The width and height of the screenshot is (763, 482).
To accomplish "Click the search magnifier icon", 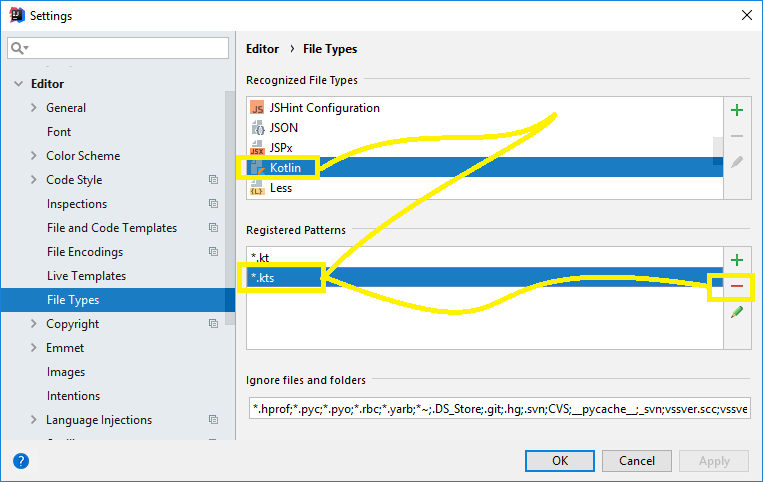I will click(x=18, y=48).
